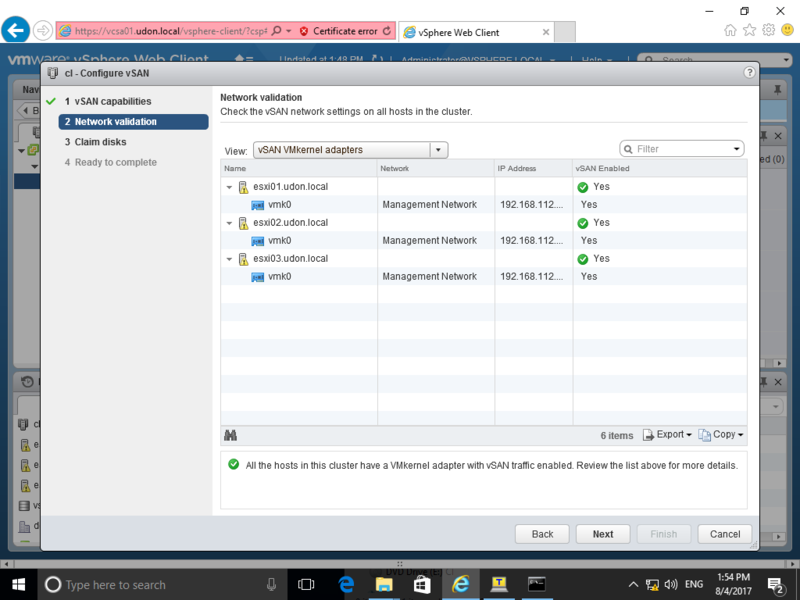Open Microsoft Edge from taskbar
Image resolution: width=800 pixels, height=600 pixels.
pyautogui.click(x=346, y=585)
